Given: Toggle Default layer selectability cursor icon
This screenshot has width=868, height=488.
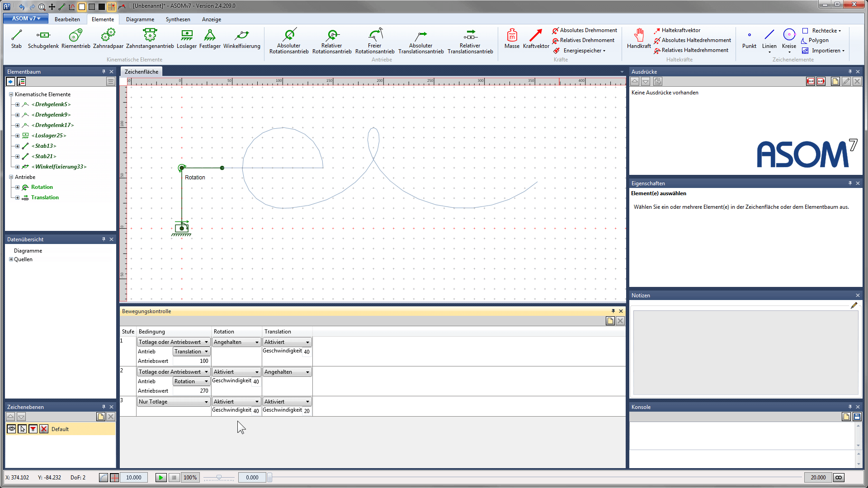Looking at the screenshot, I should [x=22, y=429].
